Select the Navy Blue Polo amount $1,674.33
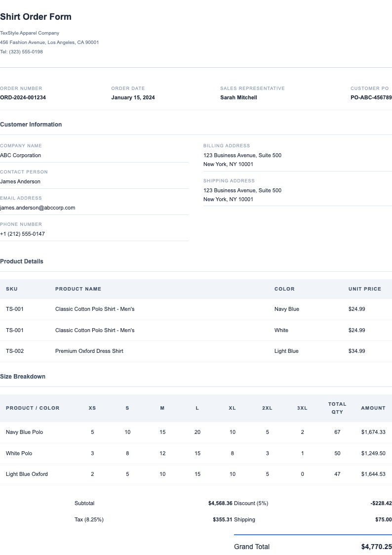Viewport: 392px width, 555px height. pyautogui.click(x=373, y=432)
